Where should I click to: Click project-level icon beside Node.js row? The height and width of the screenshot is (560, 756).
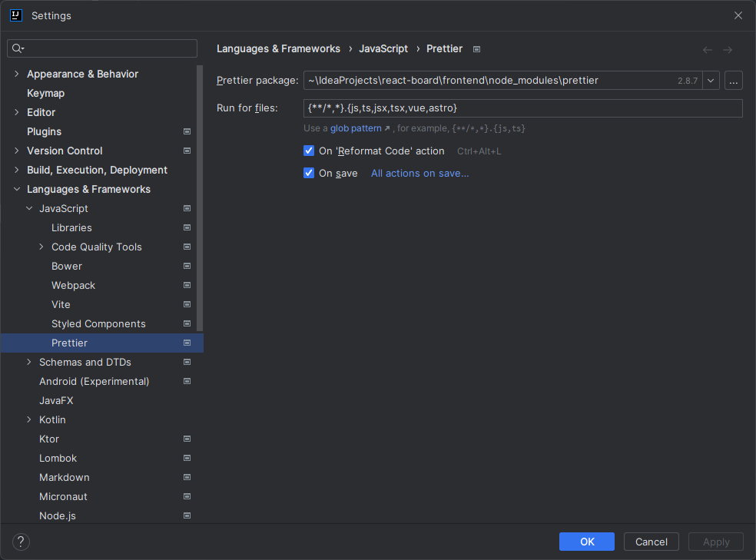(187, 515)
